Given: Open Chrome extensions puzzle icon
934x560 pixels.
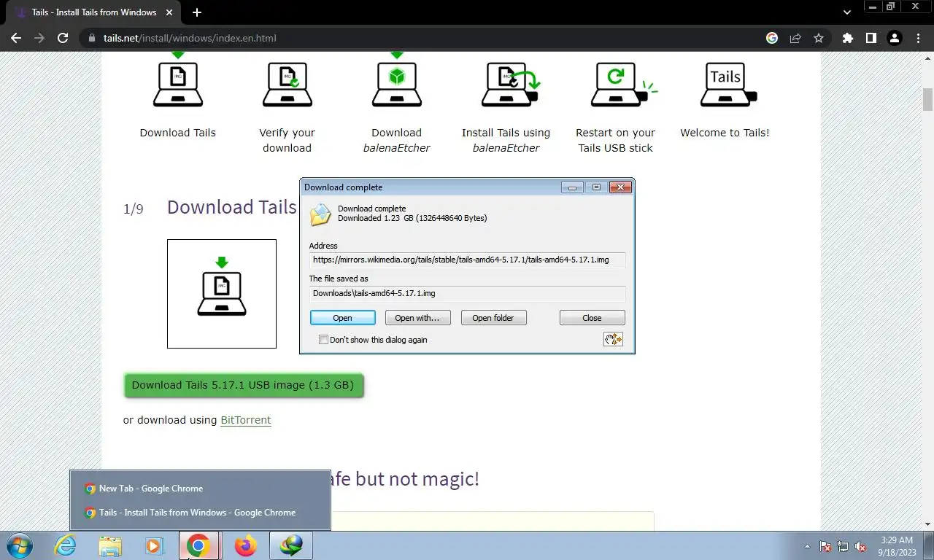Looking at the screenshot, I should 847,38.
